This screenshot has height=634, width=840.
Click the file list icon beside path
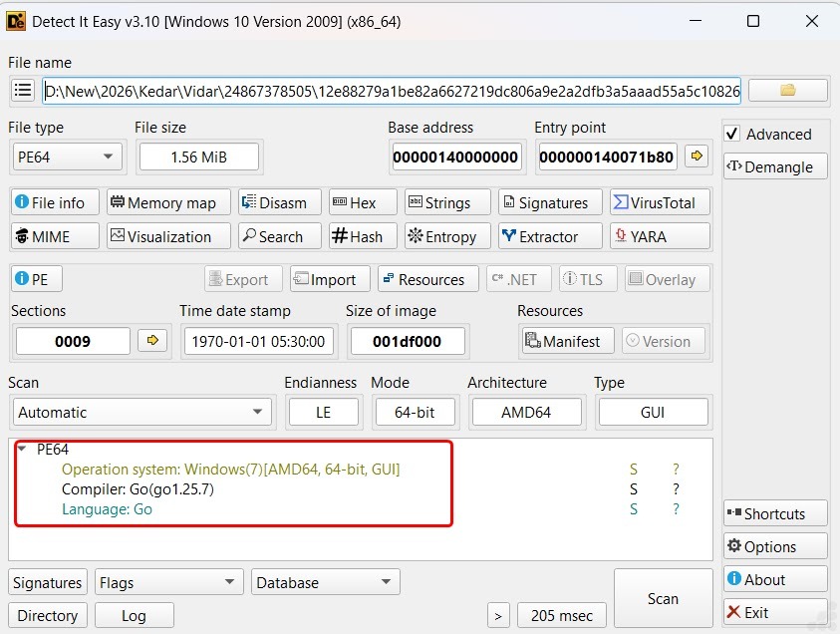pos(23,90)
